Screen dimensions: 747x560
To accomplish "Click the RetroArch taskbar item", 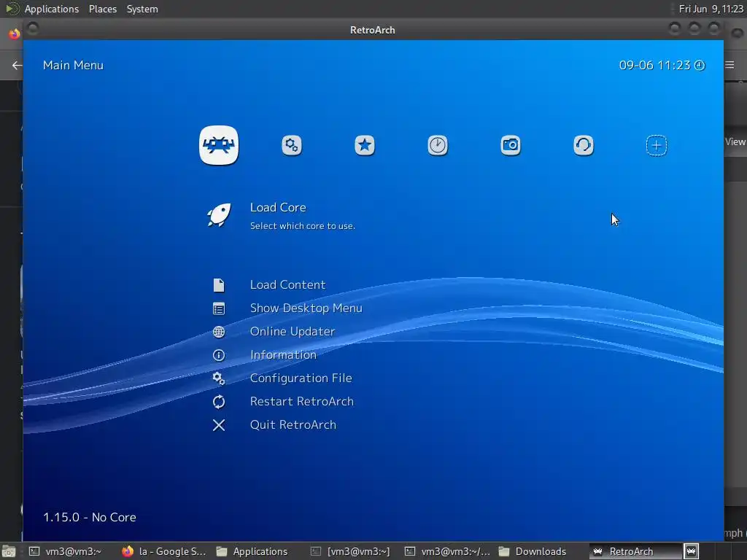I will coord(635,551).
